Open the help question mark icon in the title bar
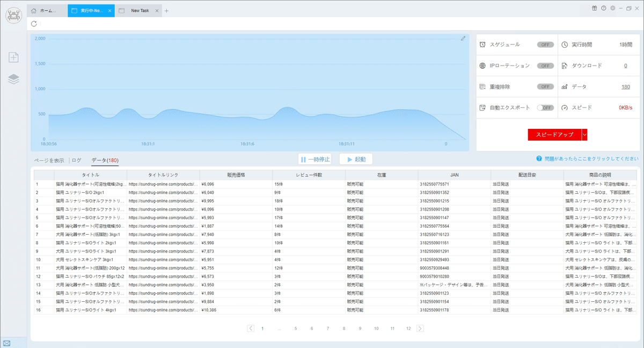 click(x=604, y=8)
